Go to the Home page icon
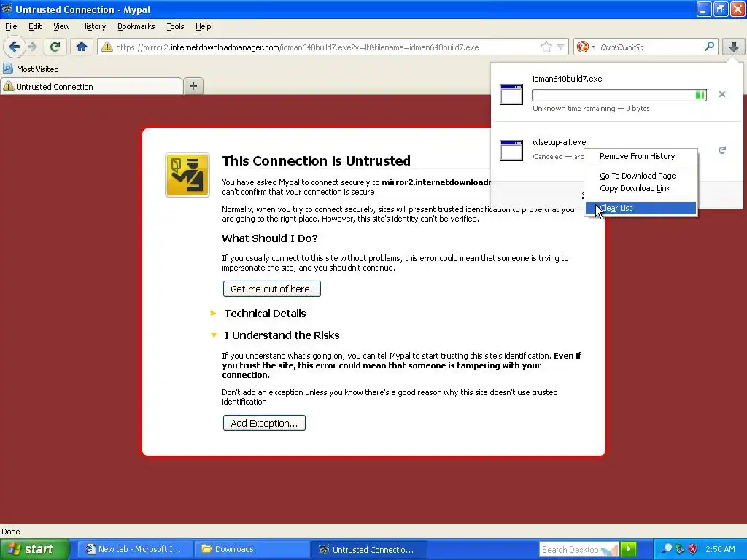The height and width of the screenshot is (560, 747). pos(82,47)
